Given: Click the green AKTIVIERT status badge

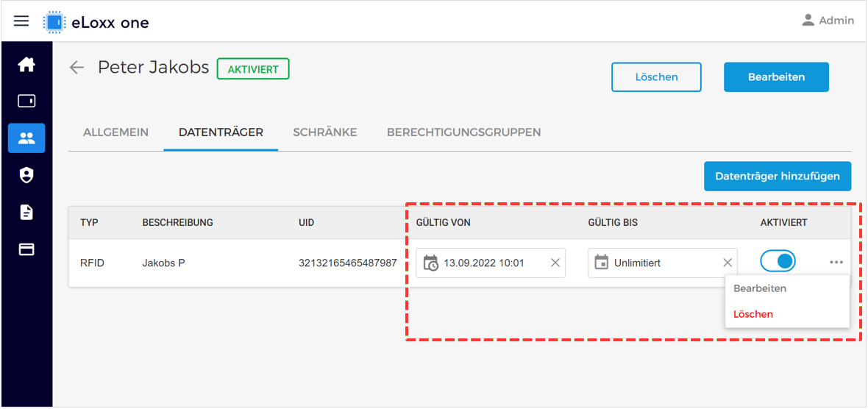Looking at the screenshot, I should [253, 69].
